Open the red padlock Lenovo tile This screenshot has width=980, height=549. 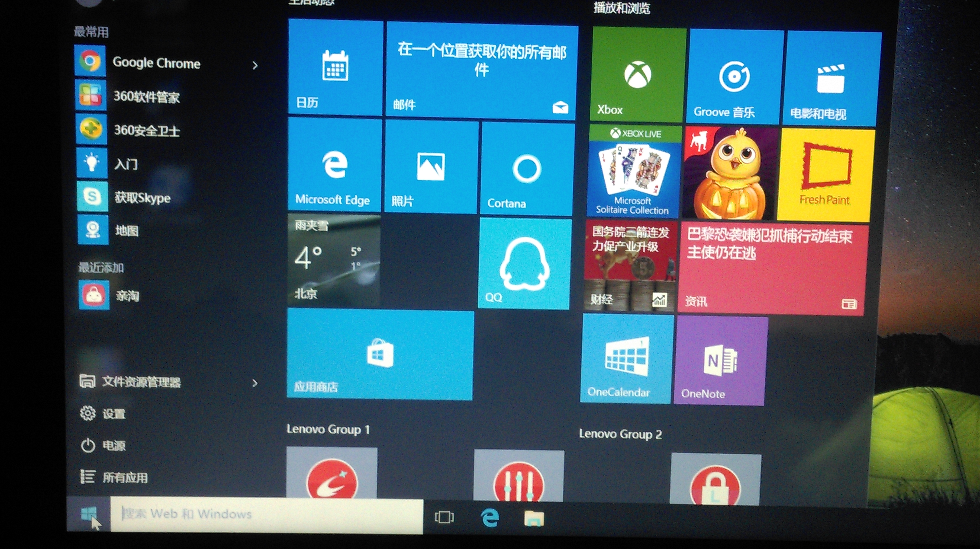715,479
